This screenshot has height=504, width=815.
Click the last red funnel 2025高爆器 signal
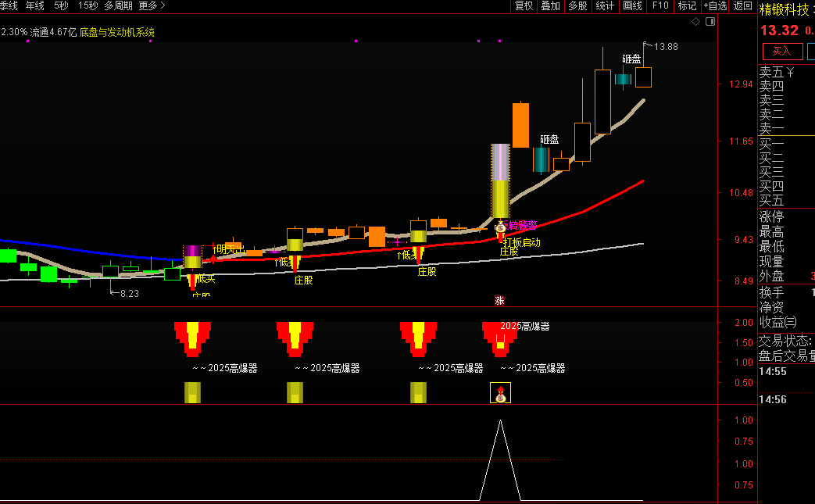coord(500,338)
